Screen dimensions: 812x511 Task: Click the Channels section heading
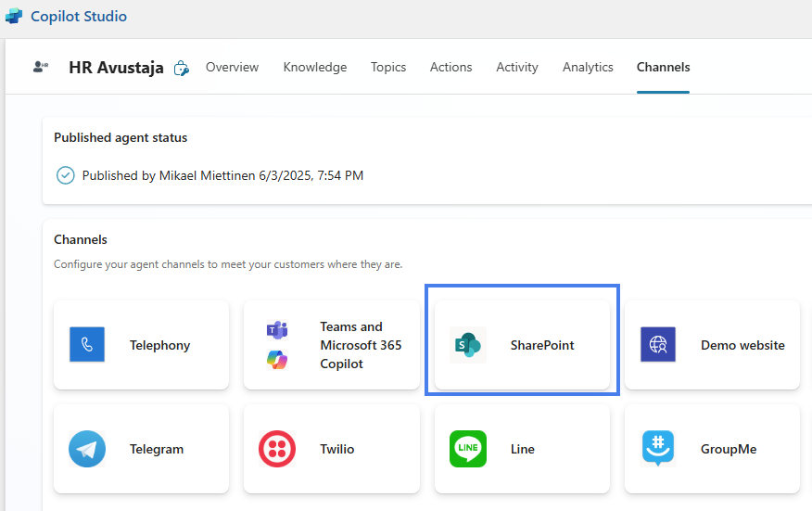coord(81,239)
